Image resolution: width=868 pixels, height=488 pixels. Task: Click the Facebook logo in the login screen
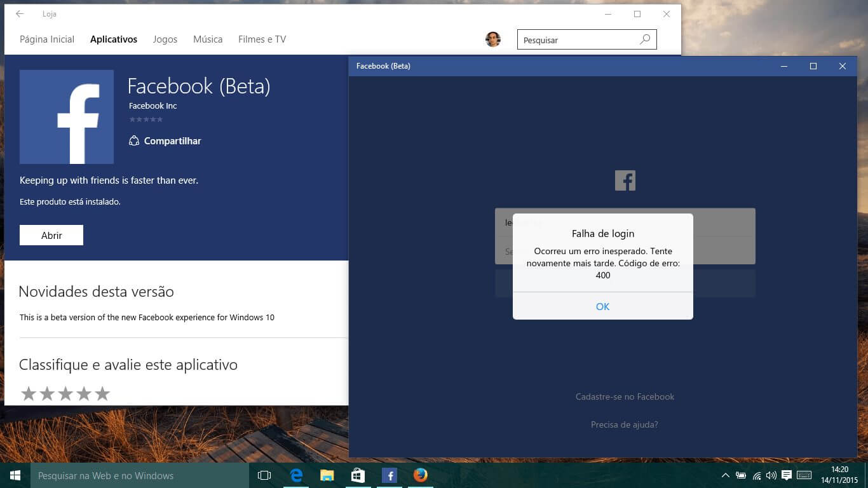[625, 180]
